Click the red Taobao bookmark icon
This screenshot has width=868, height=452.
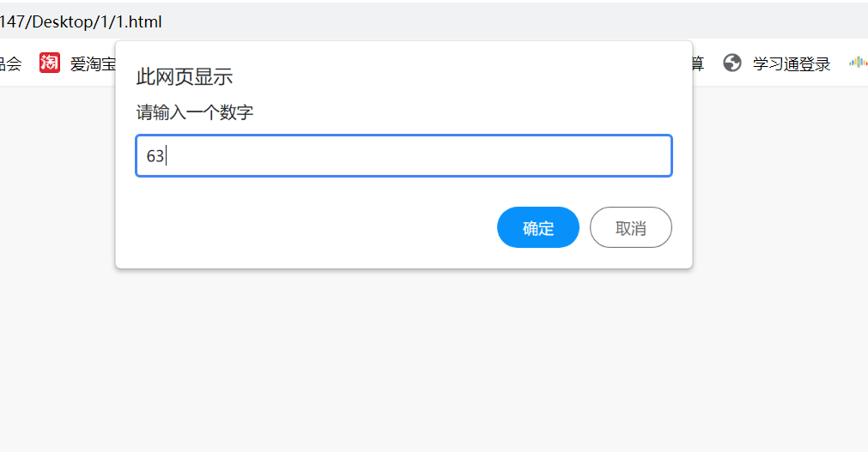(50, 63)
